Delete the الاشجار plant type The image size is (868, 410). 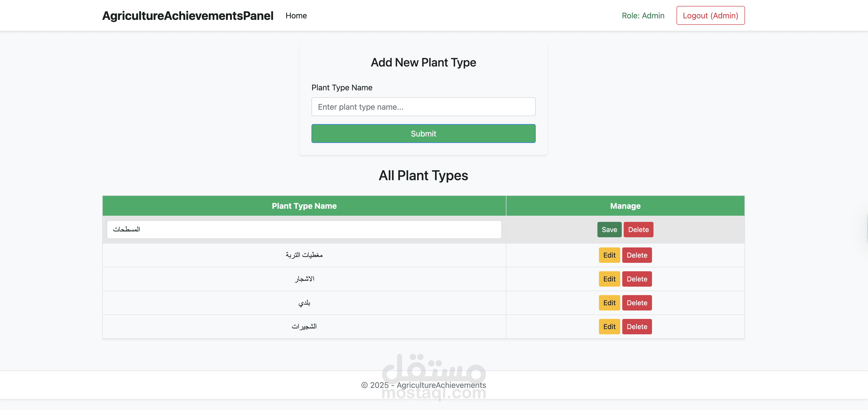click(637, 279)
